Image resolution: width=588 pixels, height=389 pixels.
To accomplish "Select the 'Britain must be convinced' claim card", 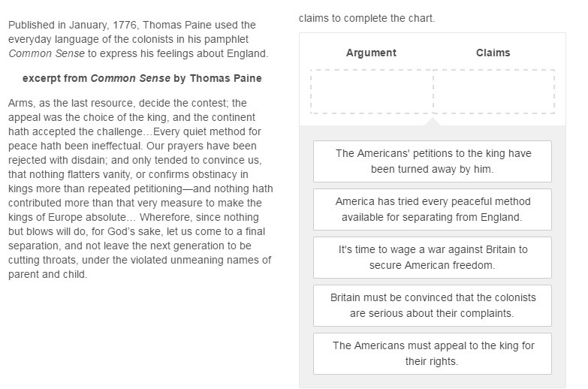I will point(433,305).
